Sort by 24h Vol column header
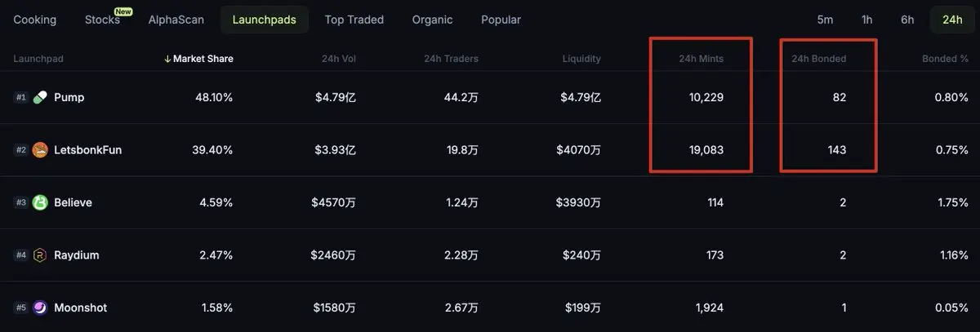The height and width of the screenshot is (332, 980). (x=339, y=59)
